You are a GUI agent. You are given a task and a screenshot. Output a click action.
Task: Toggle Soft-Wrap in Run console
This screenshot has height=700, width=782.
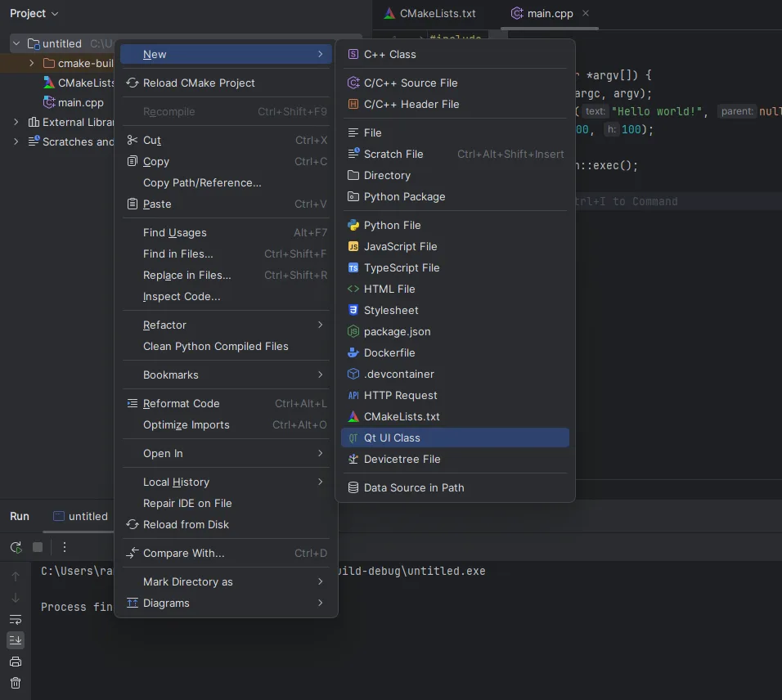16,619
